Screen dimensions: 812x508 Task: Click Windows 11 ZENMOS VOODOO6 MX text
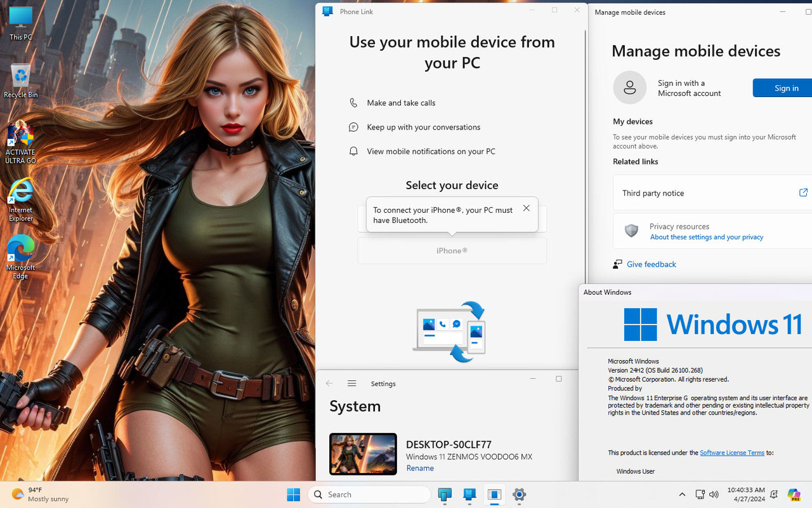click(x=469, y=457)
